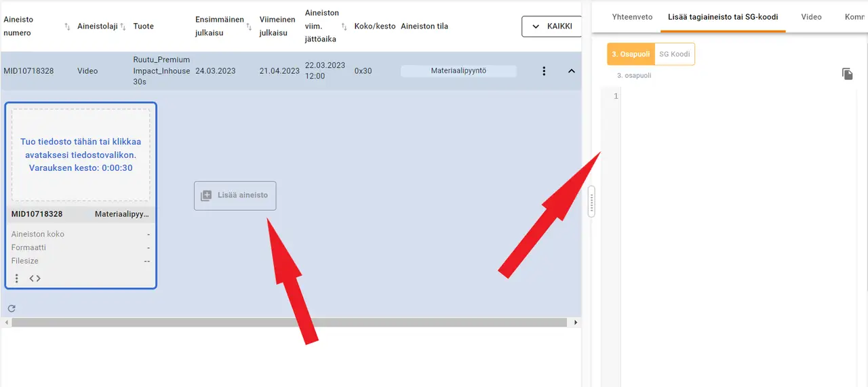Switch to the Video tab
868x387 pixels.
click(x=811, y=17)
